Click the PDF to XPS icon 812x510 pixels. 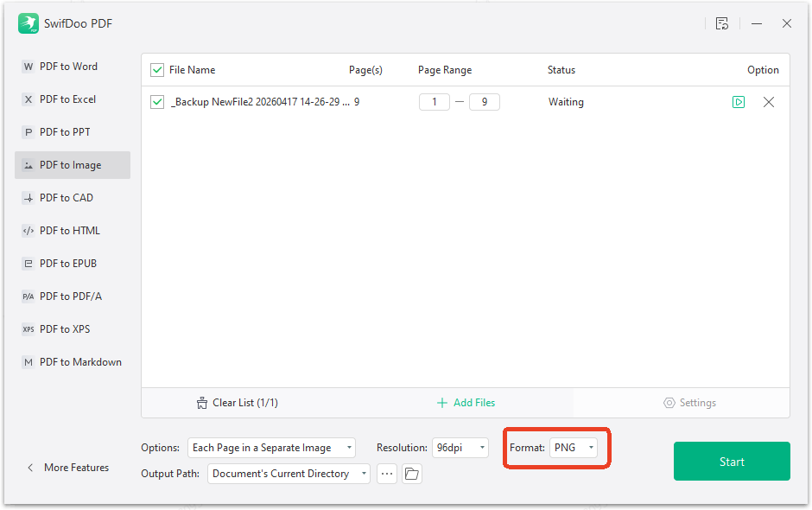(29, 329)
